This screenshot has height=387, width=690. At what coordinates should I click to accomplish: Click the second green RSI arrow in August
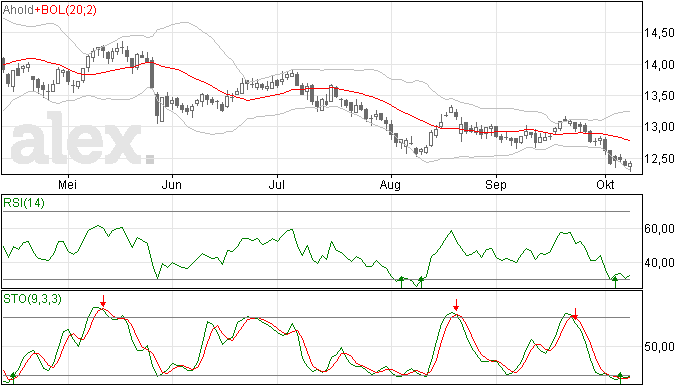pos(421,282)
